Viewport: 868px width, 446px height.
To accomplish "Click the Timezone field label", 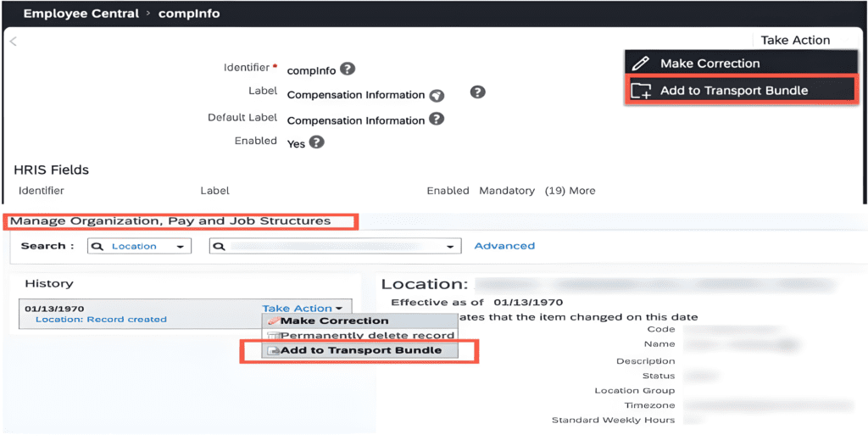I will (x=650, y=405).
